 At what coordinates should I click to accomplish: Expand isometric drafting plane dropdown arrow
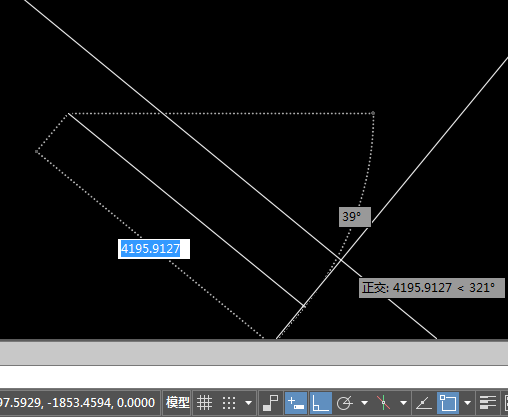(403, 403)
